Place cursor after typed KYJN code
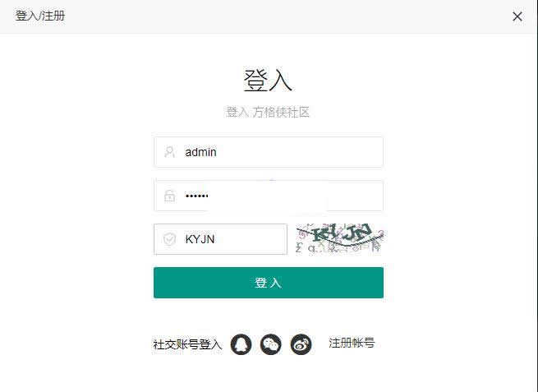This screenshot has height=392, width=538. (215, 239)
